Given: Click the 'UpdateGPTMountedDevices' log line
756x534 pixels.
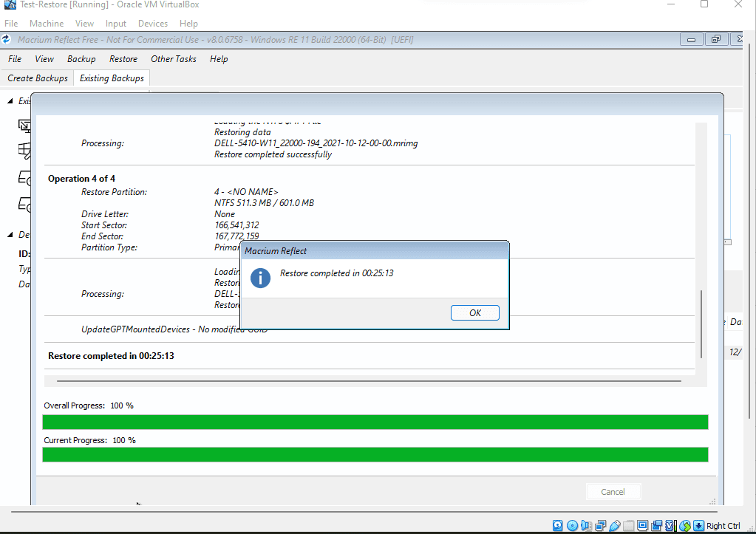Looking at the screenshot, I should coord(174,329).
